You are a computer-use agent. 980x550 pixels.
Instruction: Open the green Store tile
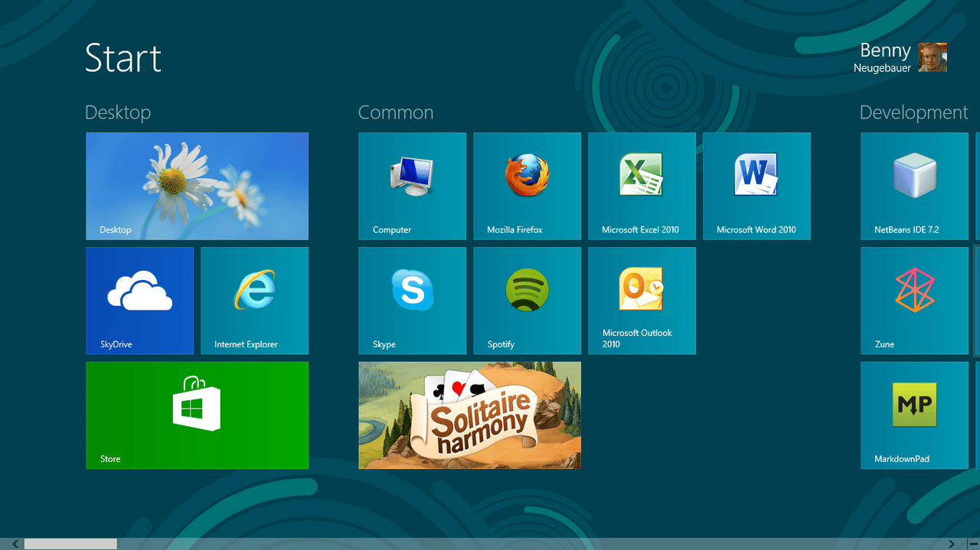click(x=197, y=415)
